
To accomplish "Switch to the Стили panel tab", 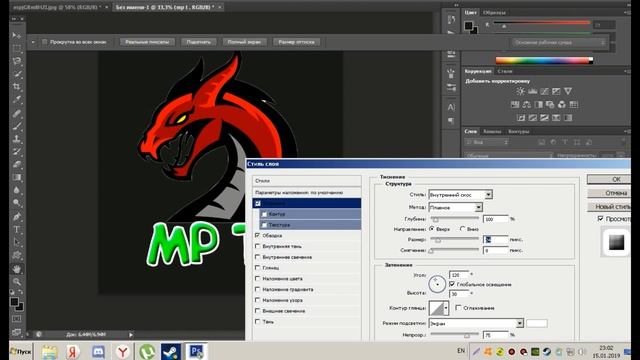I will coord(505,71).
